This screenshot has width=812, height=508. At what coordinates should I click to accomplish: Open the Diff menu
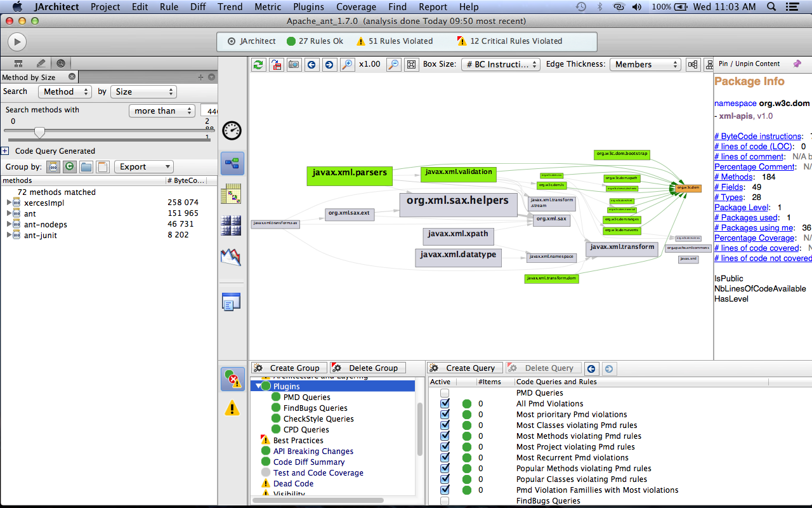pos(198,7)
